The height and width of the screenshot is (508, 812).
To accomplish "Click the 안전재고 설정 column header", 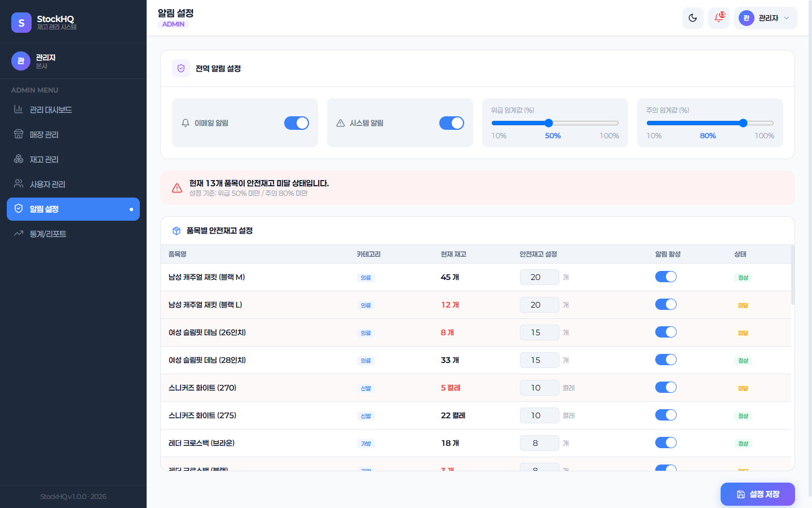I will (539, 255).
